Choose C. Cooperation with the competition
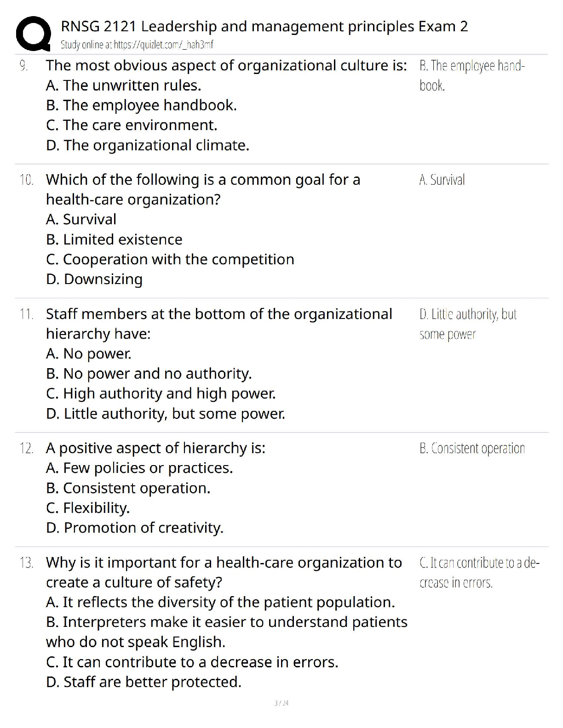 coord(170,259)
